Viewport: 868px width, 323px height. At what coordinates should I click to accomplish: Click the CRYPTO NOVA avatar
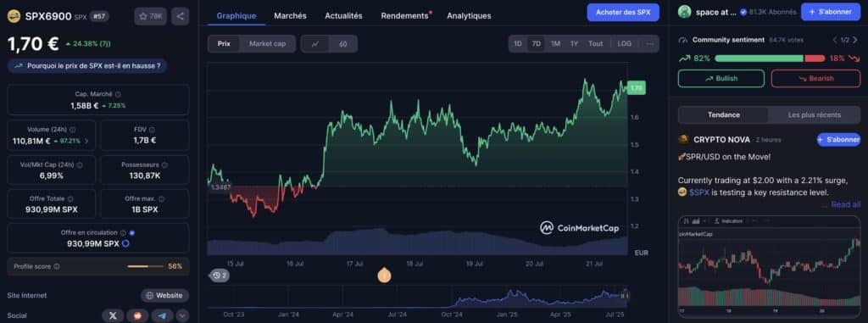683,140
